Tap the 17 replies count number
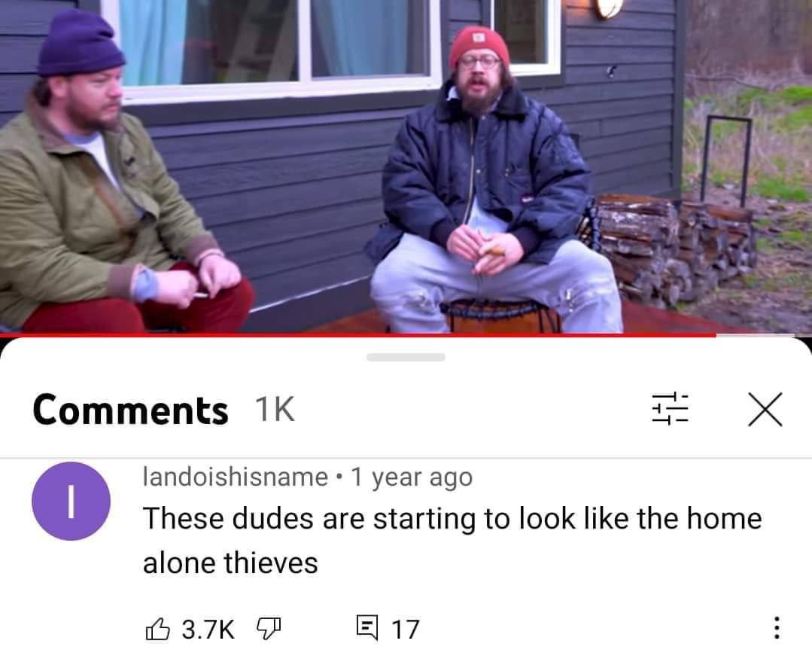 [405, 630]
